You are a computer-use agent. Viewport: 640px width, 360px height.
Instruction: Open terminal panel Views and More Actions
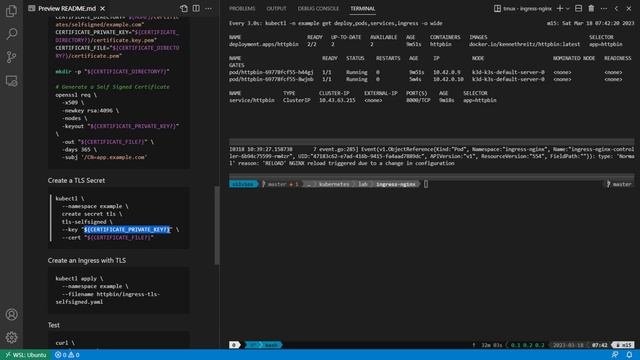coord(604,8)
